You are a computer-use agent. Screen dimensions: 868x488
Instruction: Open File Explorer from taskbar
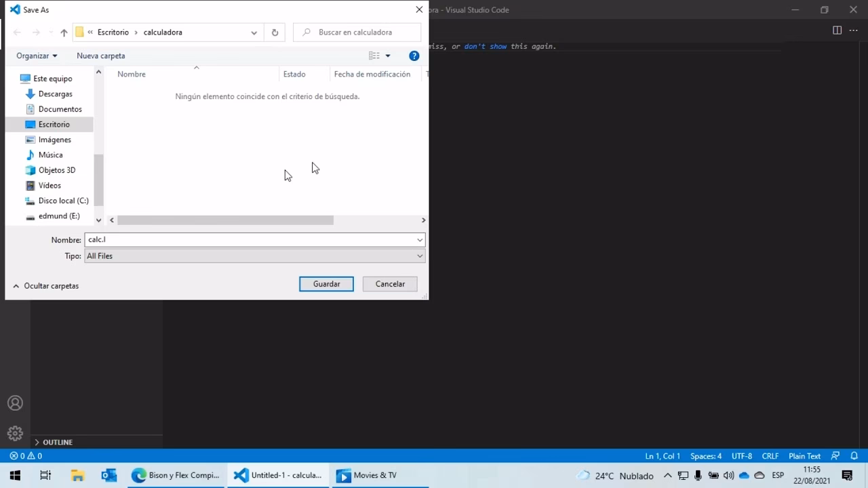(77, 475)
